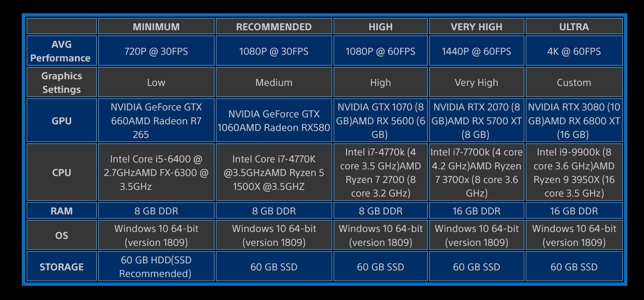Click the 16 GB DDR cell under VERY HIGH
This screenshot has height=300, width=644.
(476, 211)
